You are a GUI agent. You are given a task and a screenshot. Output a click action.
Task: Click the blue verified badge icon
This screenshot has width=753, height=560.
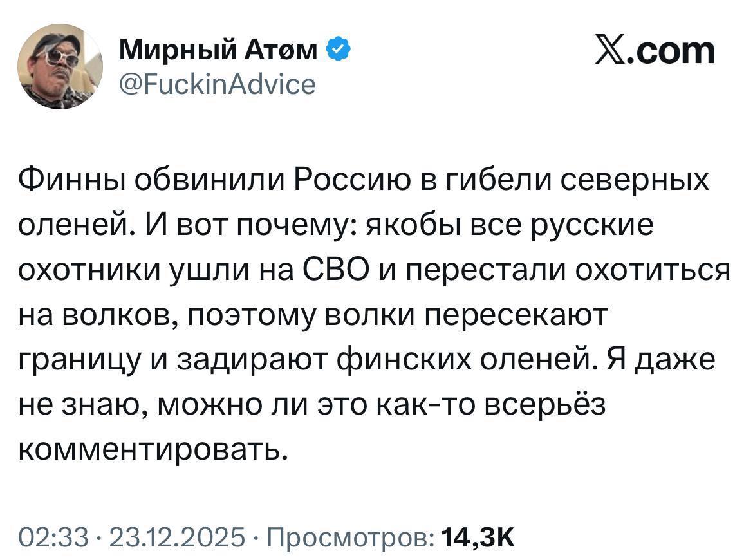[x=339, y=49]
